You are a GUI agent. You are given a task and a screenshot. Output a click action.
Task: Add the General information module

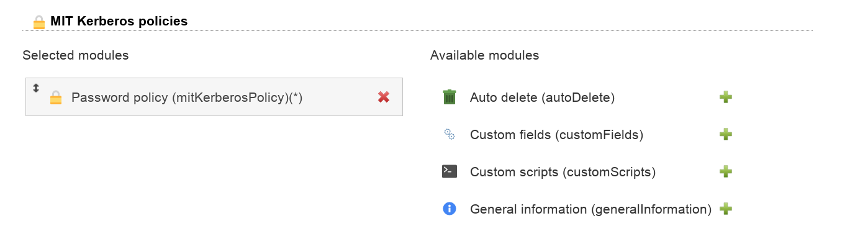pyautogui.click(x=725, y=209)
